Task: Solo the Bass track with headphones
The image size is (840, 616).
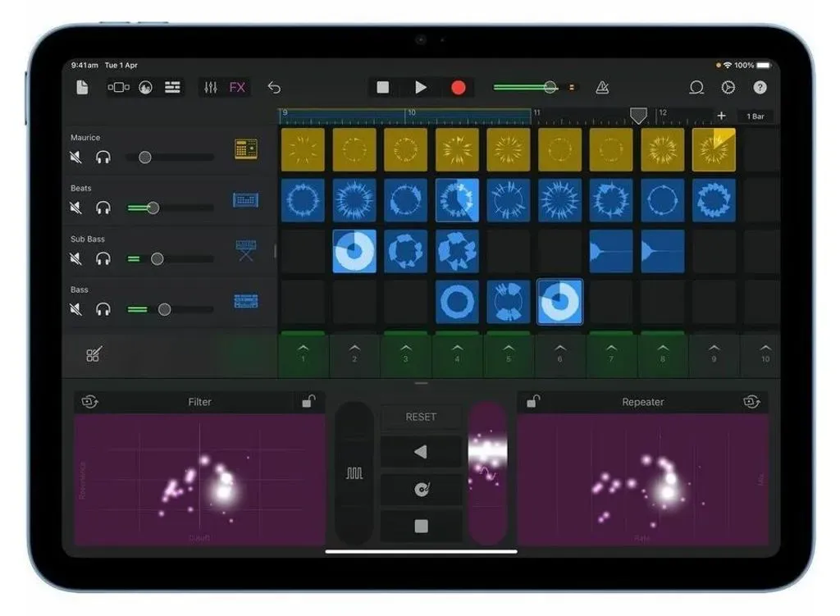Action: pyautogui.click(x=103, y=309)
